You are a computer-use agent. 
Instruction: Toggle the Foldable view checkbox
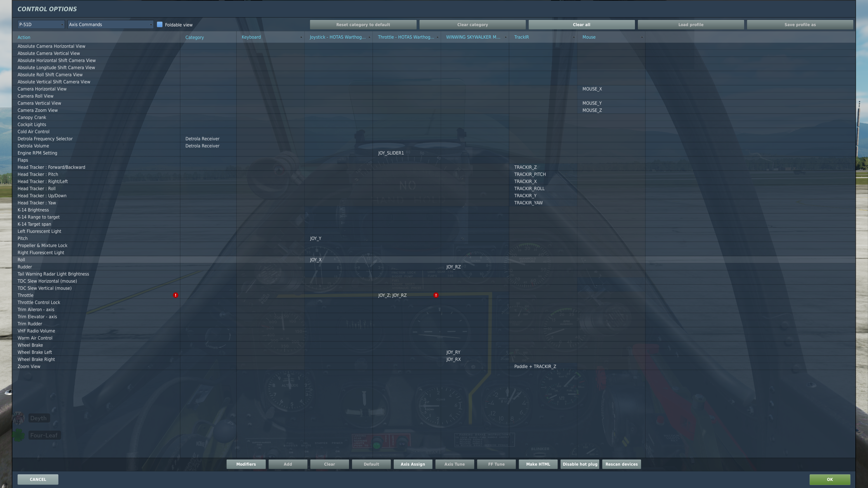pyautogui.click(x=160, y=24)
